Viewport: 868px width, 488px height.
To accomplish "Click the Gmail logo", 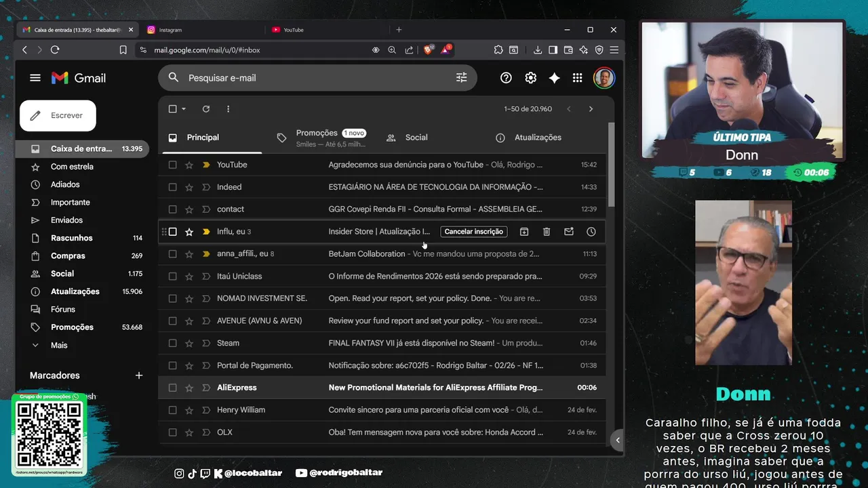I will 79,78.
